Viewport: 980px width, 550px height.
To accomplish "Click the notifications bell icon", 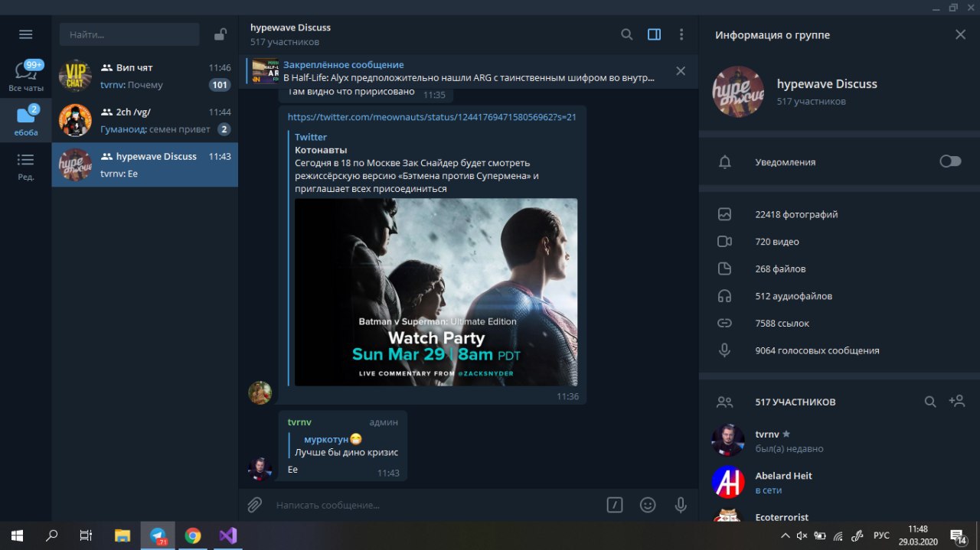I will coord(725,162).
